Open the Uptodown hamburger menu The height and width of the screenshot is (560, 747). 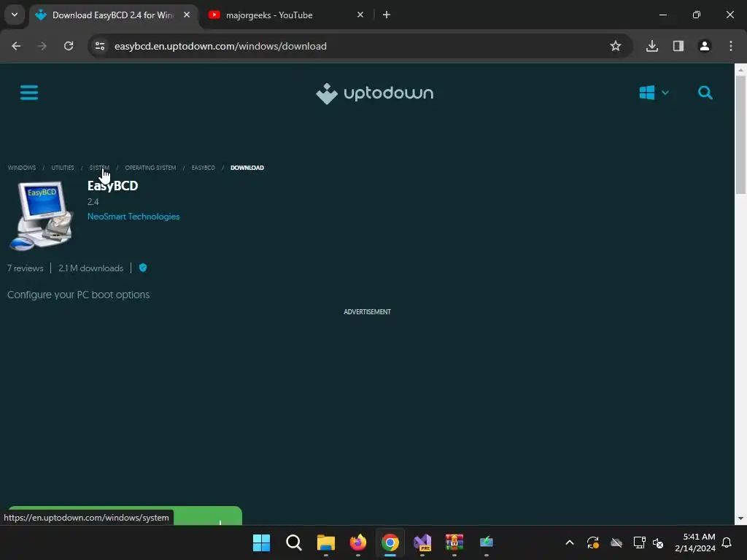(x=29, y=93)
